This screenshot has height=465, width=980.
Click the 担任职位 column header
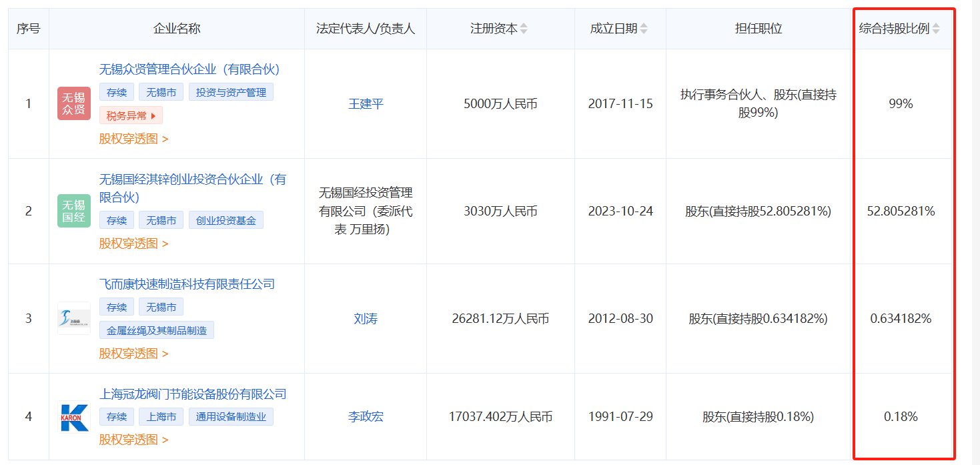(759, 29)
